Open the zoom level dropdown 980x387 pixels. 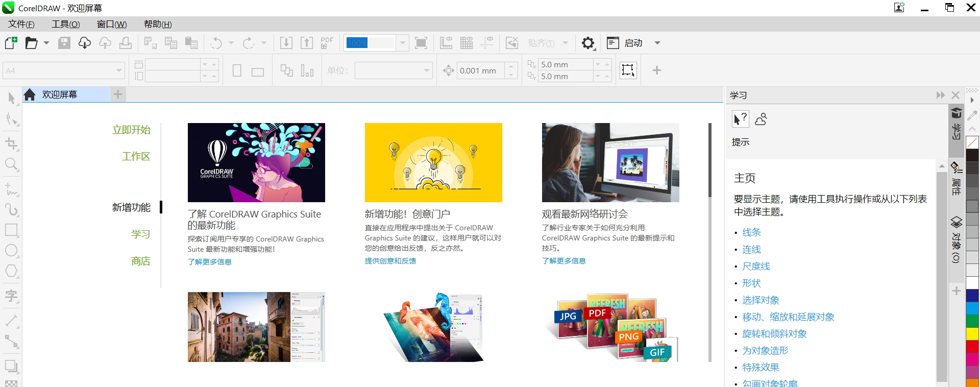pos(403,43)
